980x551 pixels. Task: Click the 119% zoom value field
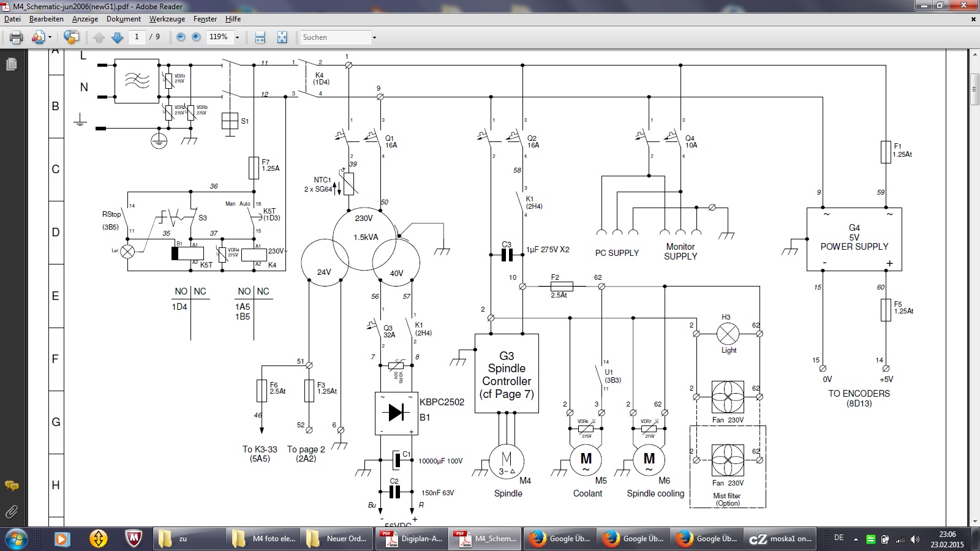219,37
